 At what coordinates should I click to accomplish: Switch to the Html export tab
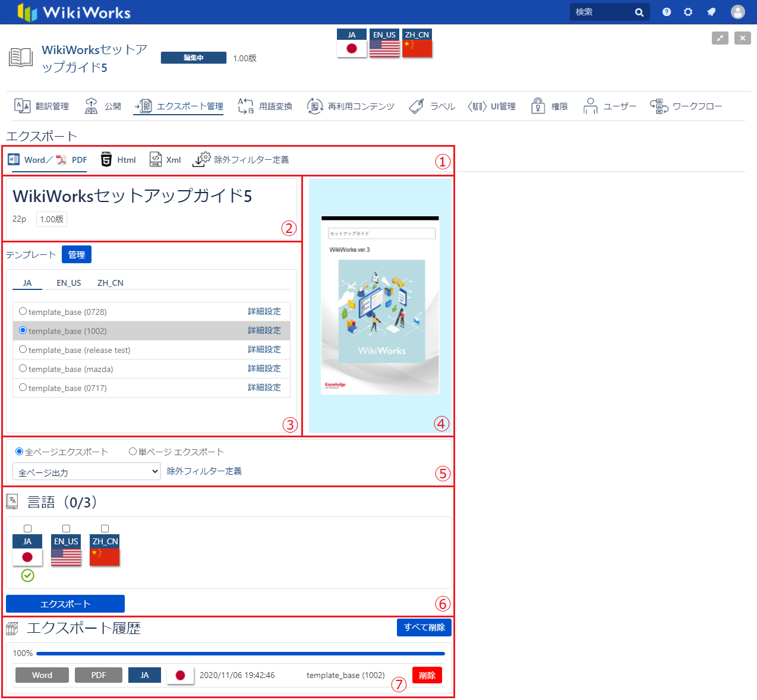pyautogui.click(x=118, y=160)
